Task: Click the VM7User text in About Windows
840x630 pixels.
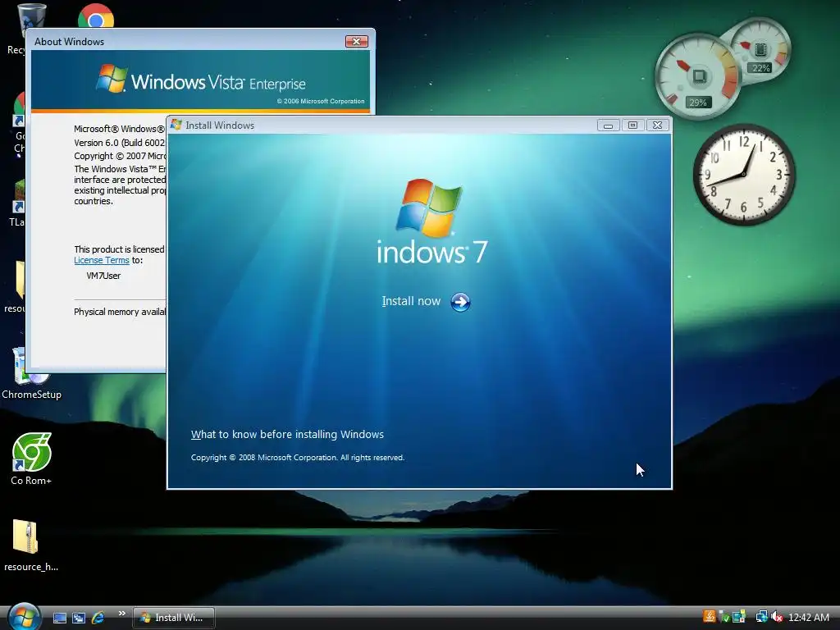Action: (103, 276)
